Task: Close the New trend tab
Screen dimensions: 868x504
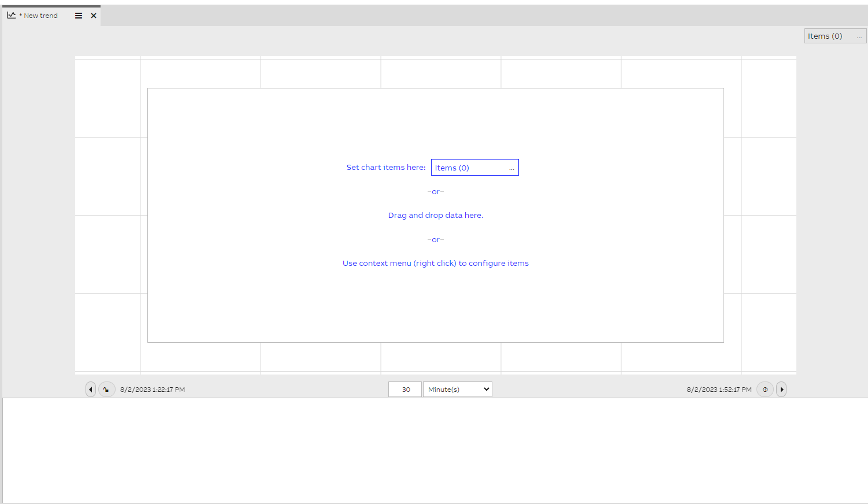Action: [x=94, y=16]
